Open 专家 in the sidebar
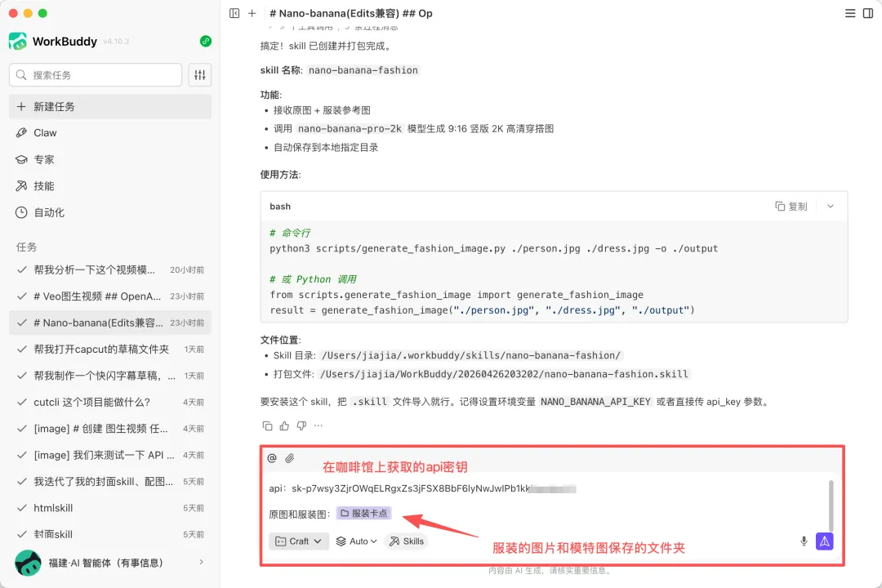Image resolution: width=882 pixels, height=588 pixels. (x=109, y=159)
